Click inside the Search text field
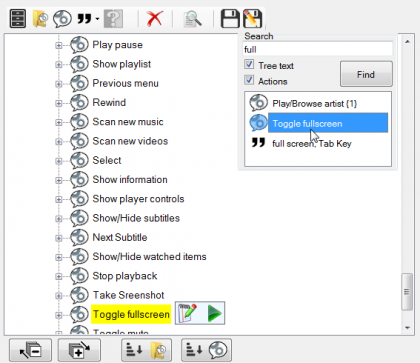Viewport: 420px width, 363px height. [x=318, y=49]
